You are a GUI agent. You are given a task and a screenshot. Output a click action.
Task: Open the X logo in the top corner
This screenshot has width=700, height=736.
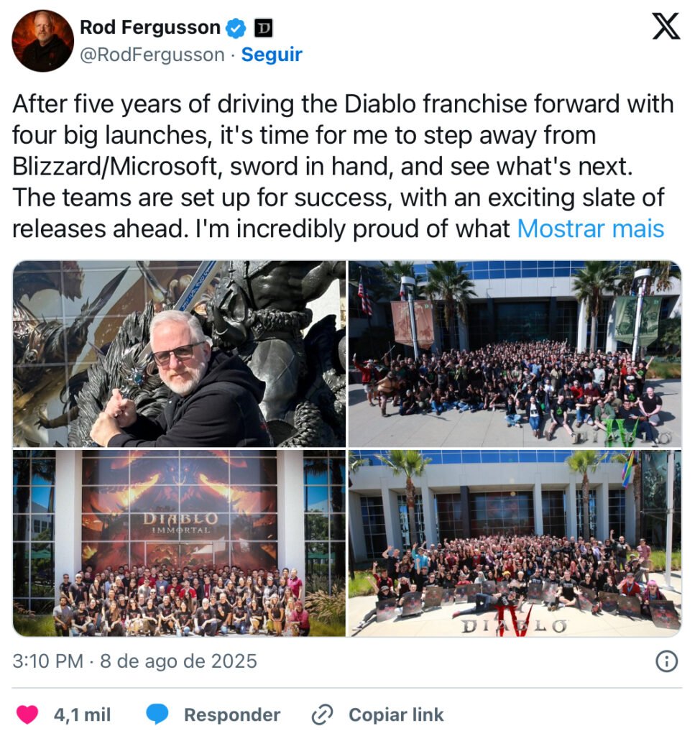click(666, 27)
